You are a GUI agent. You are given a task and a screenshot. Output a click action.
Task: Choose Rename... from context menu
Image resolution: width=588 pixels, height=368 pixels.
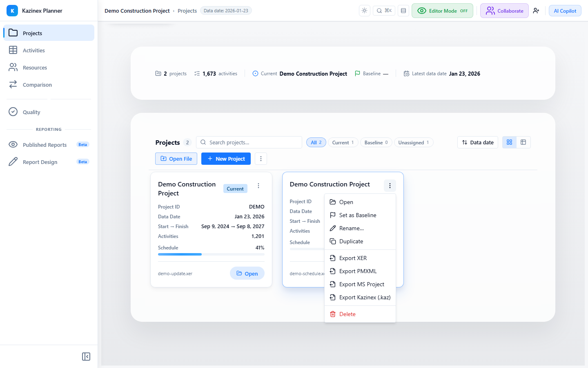(x=360, y=228)
